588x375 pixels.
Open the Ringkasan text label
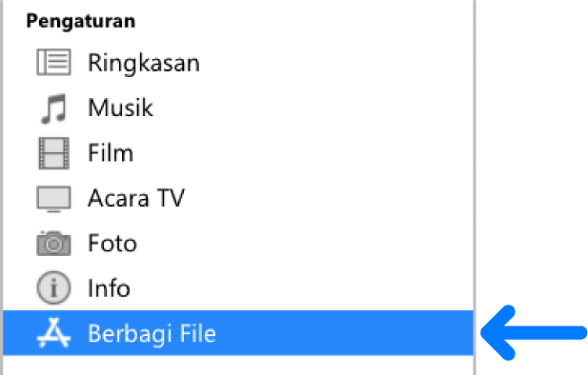144,63
